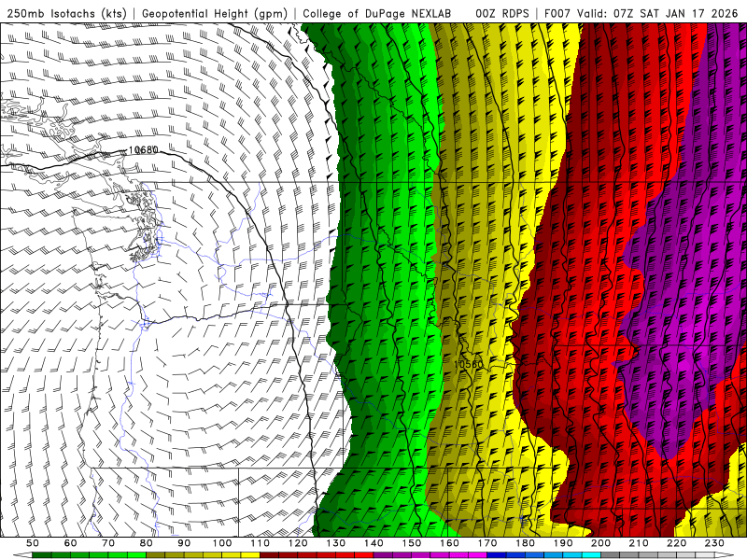The image size is (747, 560).
Task: Click the magenta swatch in the color bar
Action: tap(478, 554)
